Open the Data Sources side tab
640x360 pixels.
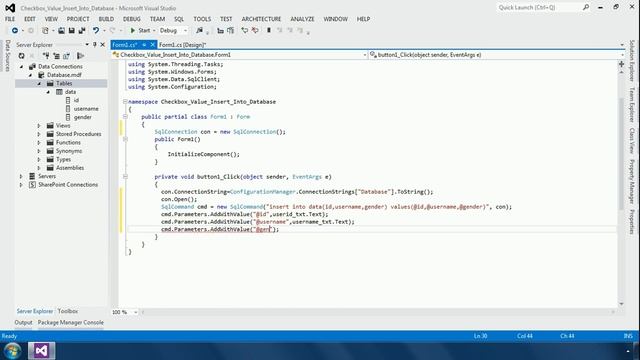[7, 56]
